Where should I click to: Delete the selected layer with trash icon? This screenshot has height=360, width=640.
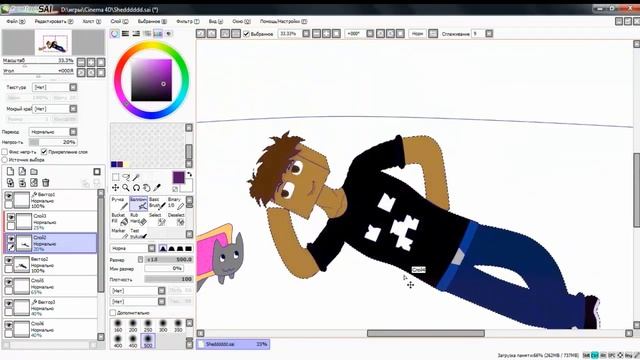click(x=46, y=183)
